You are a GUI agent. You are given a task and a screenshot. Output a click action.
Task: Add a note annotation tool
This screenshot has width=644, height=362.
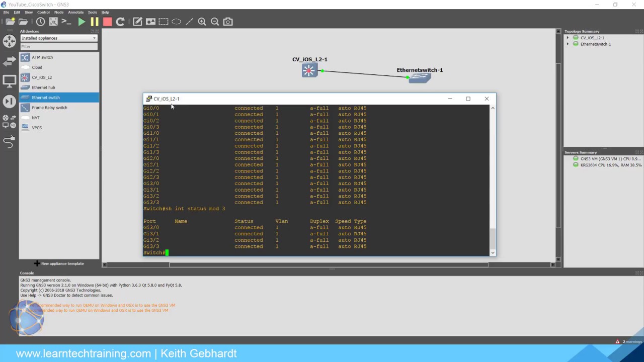point(137,22)
